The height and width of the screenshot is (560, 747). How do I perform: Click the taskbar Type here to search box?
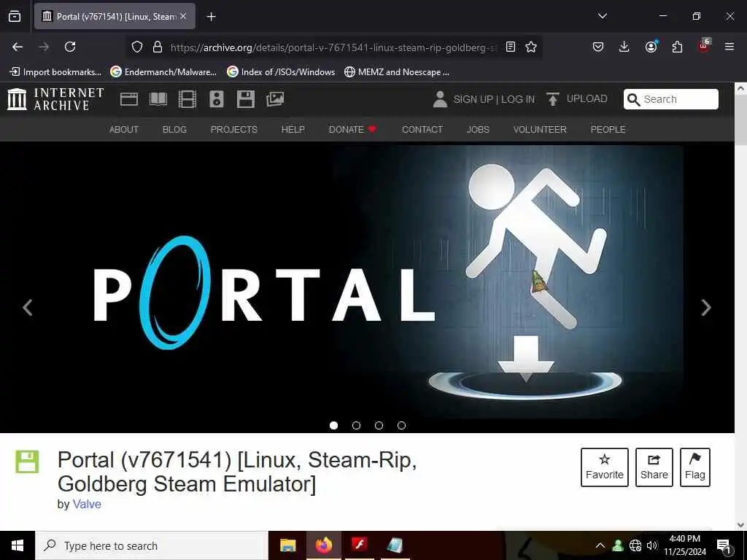coord(152,545)
